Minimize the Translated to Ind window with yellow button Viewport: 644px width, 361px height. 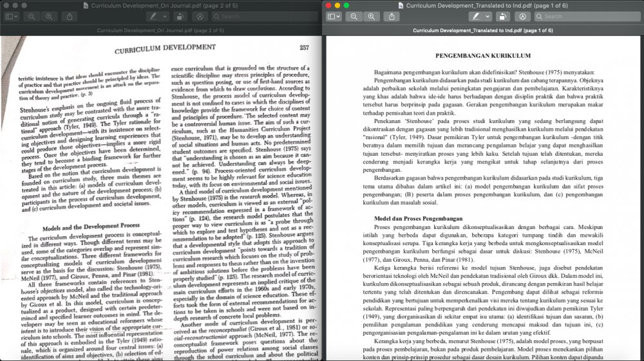pyautogui.click(x=337, y=5)
